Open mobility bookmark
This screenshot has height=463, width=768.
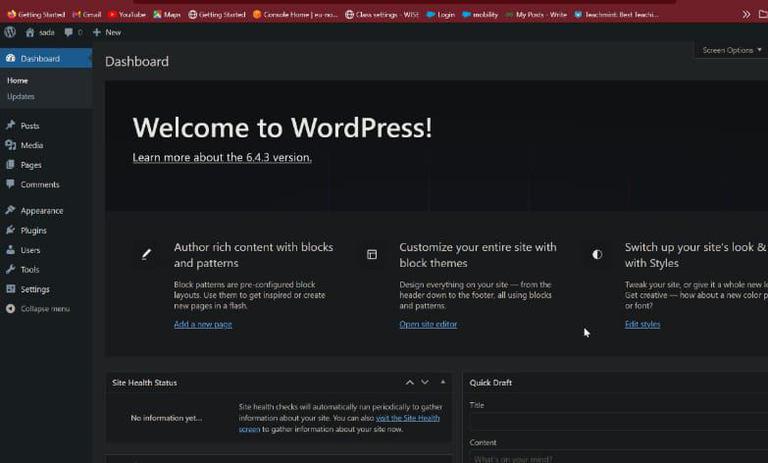(x=480, y=15)
